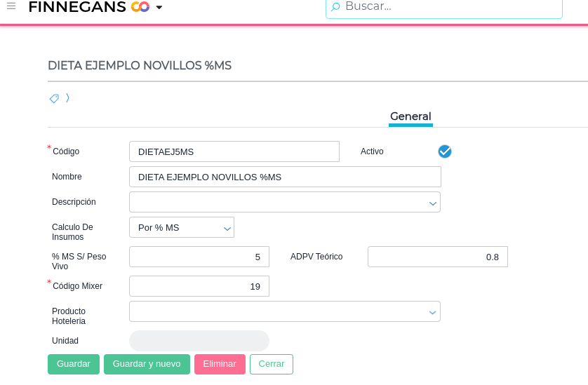This screenshot has width=588, height=385.
Task: Toggle the Activo checkbox
Action: tap(445, 151)
